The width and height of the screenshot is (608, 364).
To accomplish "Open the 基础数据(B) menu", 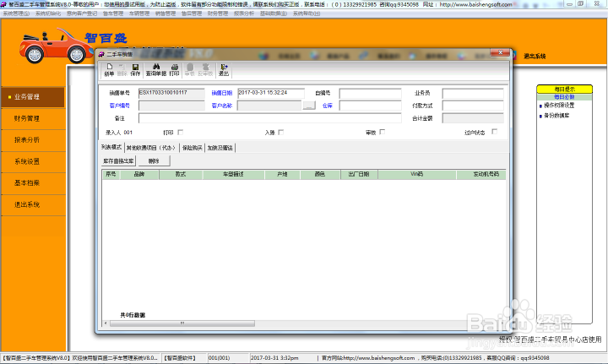I will (x=274, y=14).
